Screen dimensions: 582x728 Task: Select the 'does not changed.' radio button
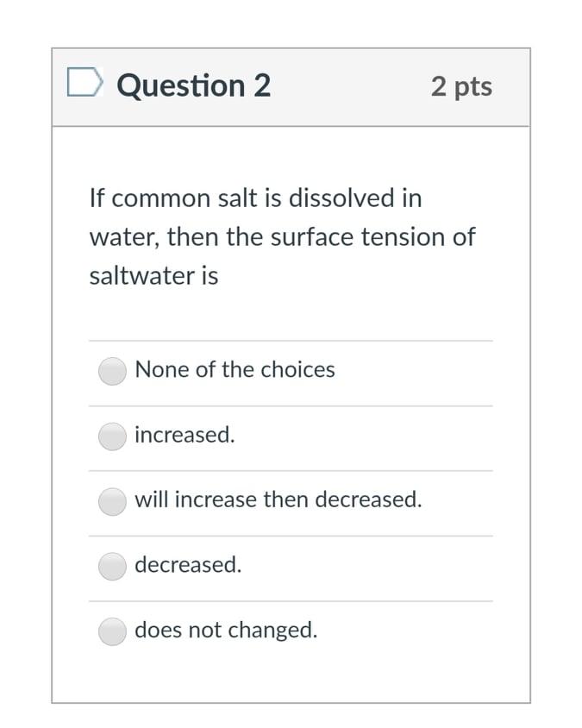(x=112, y=631)
